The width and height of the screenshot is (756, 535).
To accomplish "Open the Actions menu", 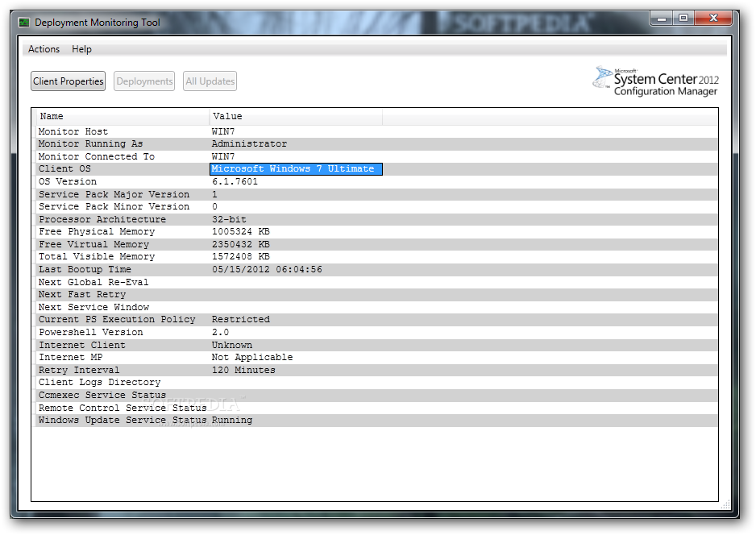I will pos(44,49).
